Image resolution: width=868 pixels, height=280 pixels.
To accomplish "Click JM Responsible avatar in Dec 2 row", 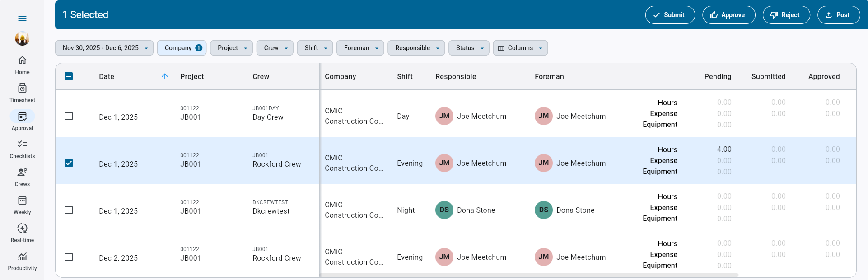I will pos(444,257).
